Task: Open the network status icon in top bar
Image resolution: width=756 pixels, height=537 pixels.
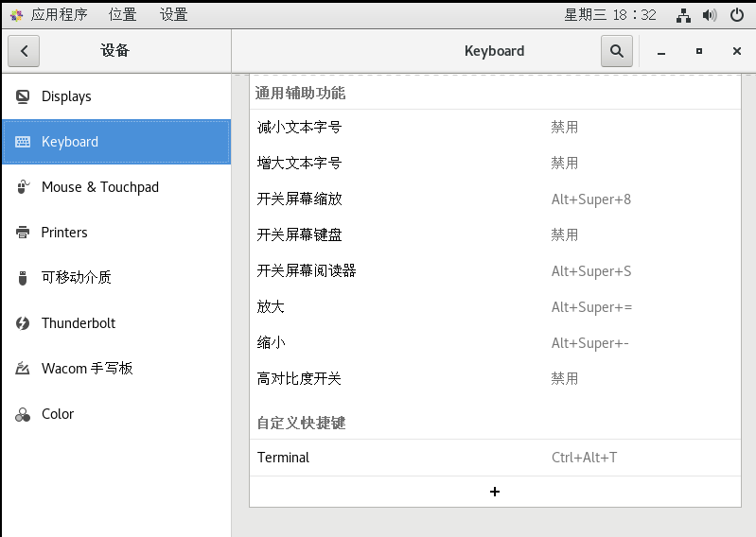Action: coord(684,14)
